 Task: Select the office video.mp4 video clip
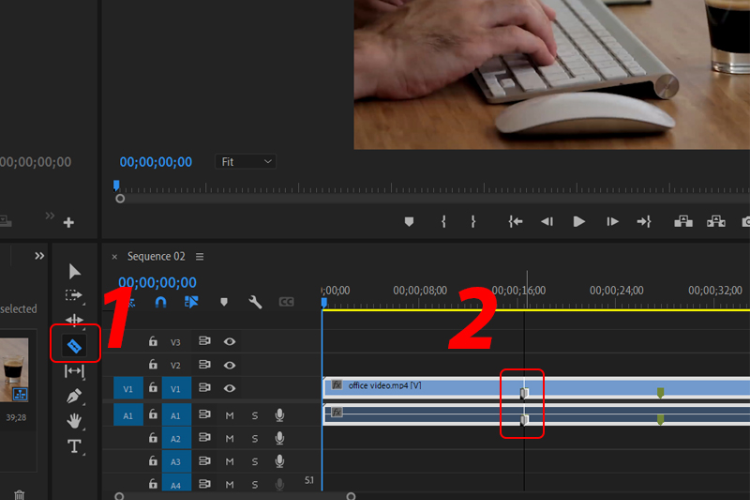click(537, 388)
